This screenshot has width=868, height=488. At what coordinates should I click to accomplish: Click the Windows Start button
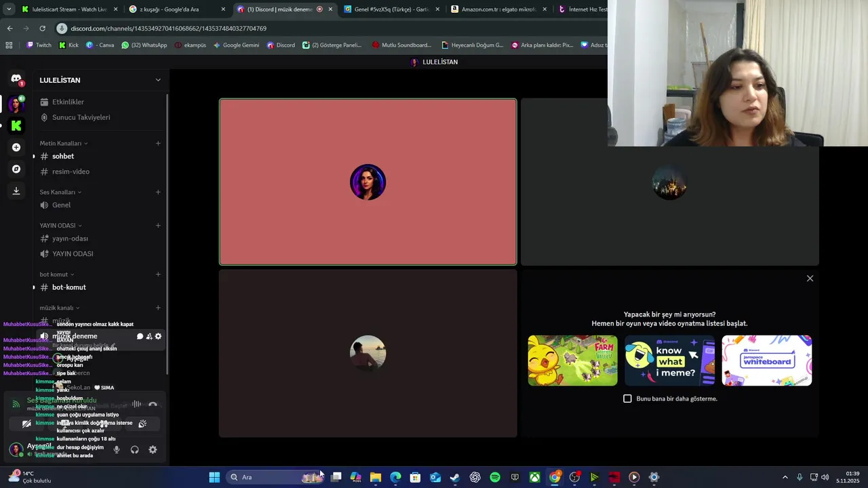[x=214, y=477]
